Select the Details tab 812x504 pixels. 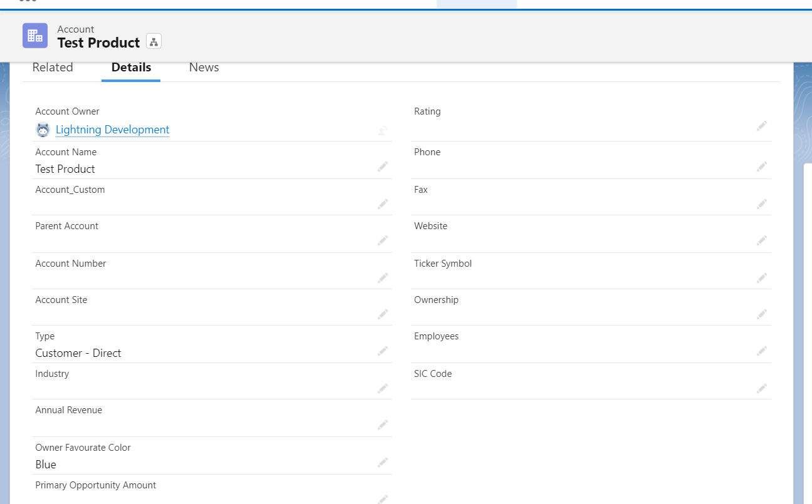(131, 68)
